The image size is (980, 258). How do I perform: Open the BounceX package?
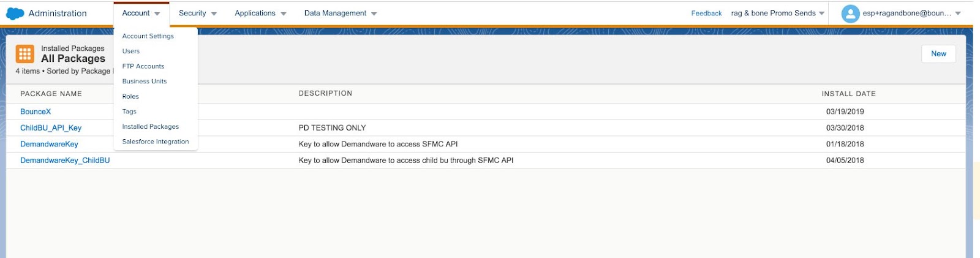pyautogui.click(x=36, y=112)
